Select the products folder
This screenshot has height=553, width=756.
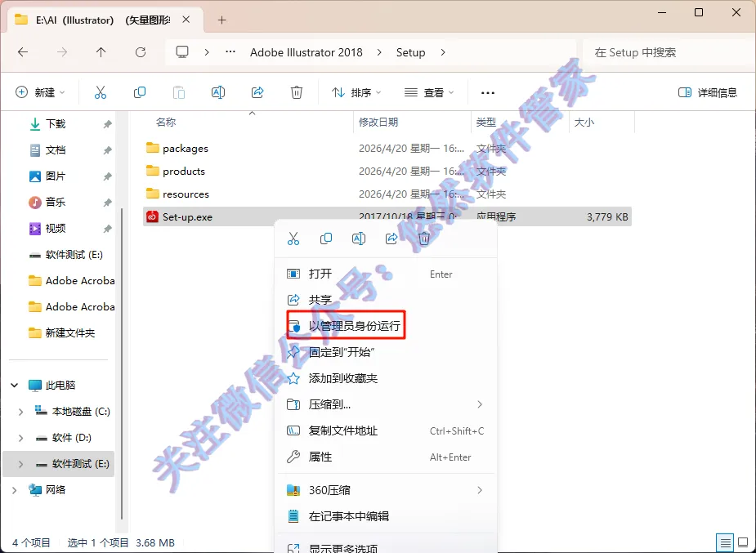point(184,171)
